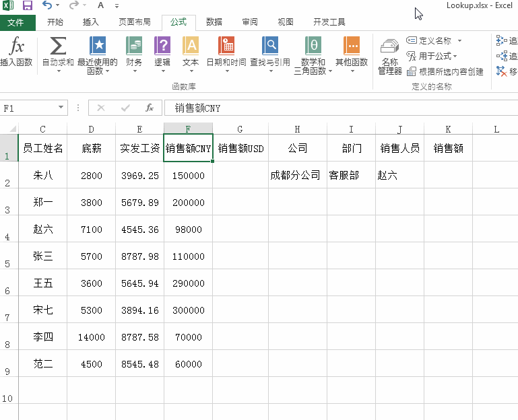This screenshot has width=518, height=420.
Task: Expand the Name Box dropdown arrow
Action: 61,107
